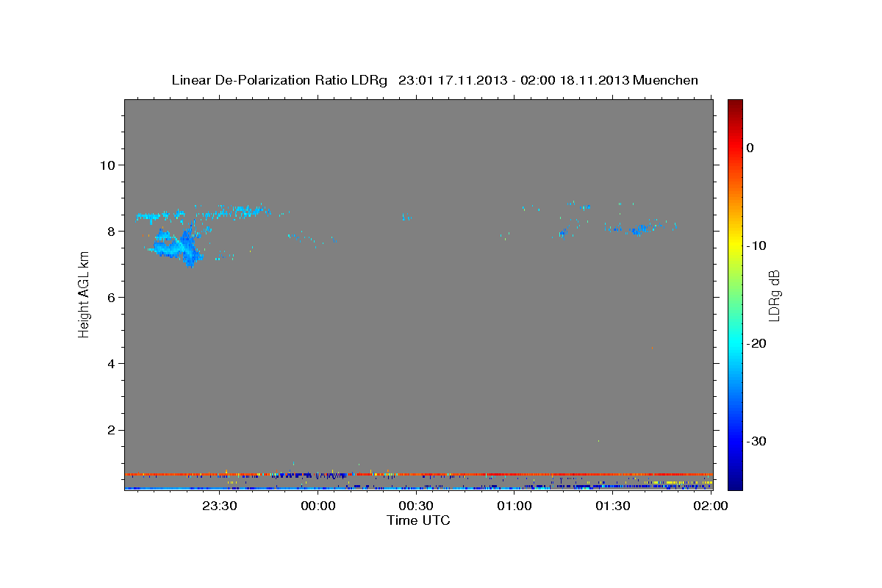Click the 00:00 time tick label
882x588 pixels.
click(318, 506)
